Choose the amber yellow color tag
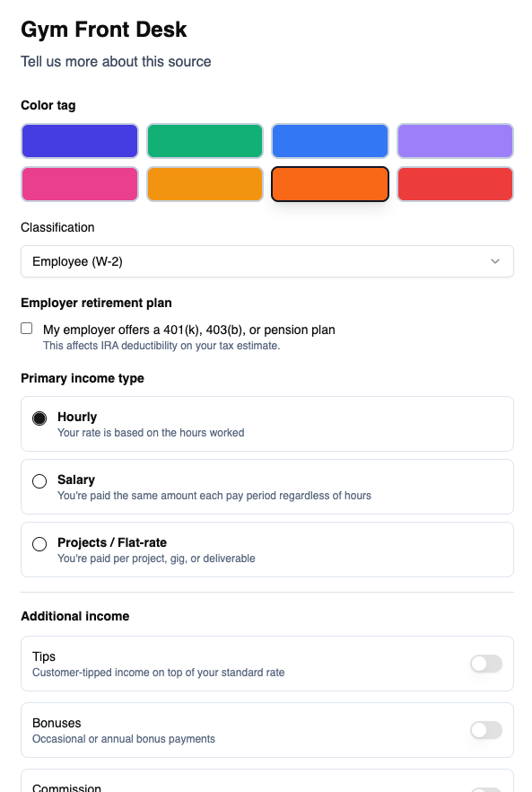532x792 pixels. point(205,184)
